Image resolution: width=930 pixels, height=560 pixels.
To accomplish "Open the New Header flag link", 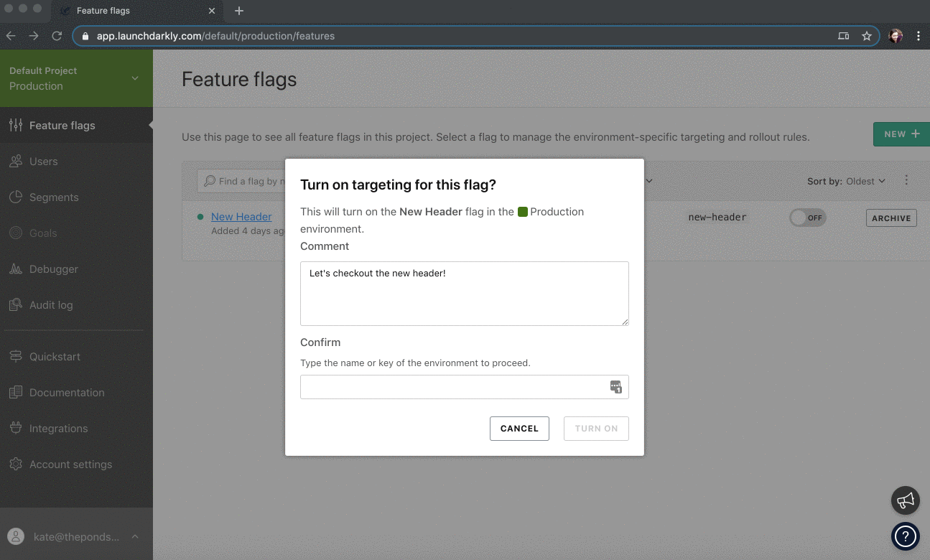I will tap(241, 216).
